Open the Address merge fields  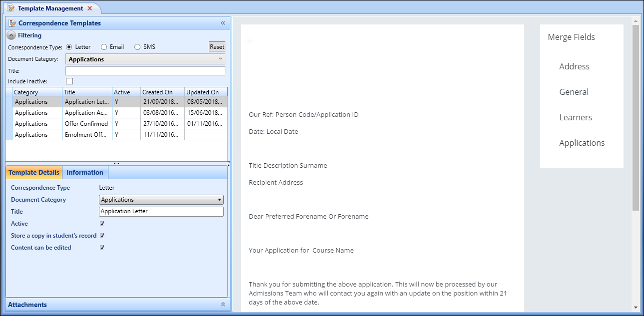575,66
